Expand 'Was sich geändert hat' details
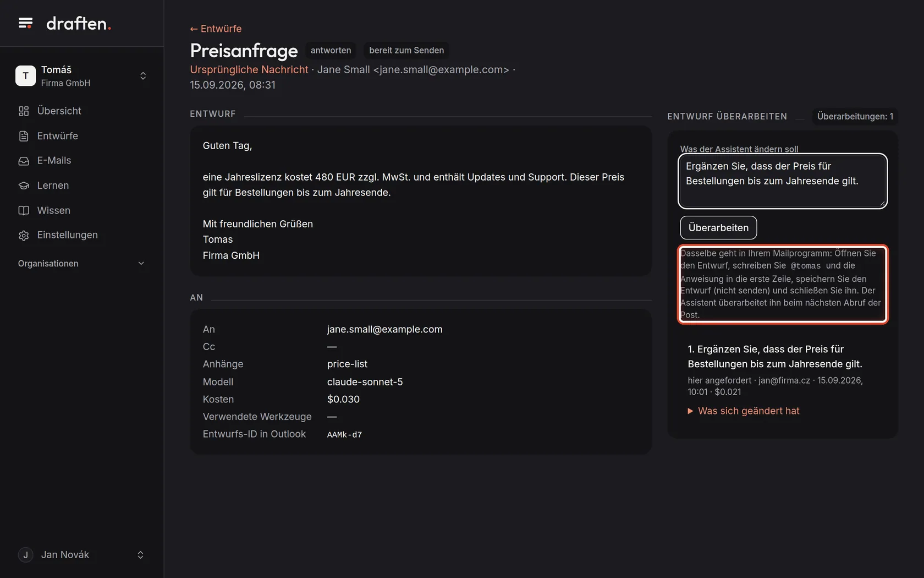 (x=744, y=411)
